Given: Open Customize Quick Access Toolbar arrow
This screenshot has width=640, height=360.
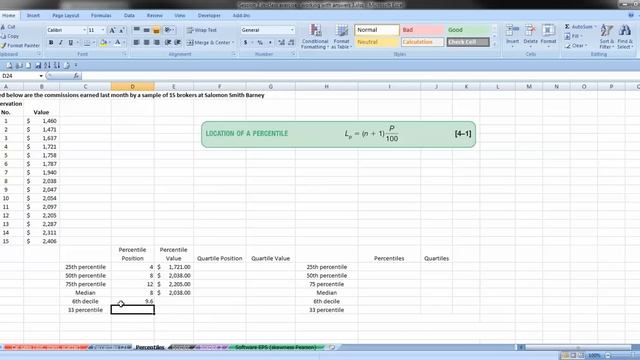Looking at the screenshot, I should click(x=76, y=65).
